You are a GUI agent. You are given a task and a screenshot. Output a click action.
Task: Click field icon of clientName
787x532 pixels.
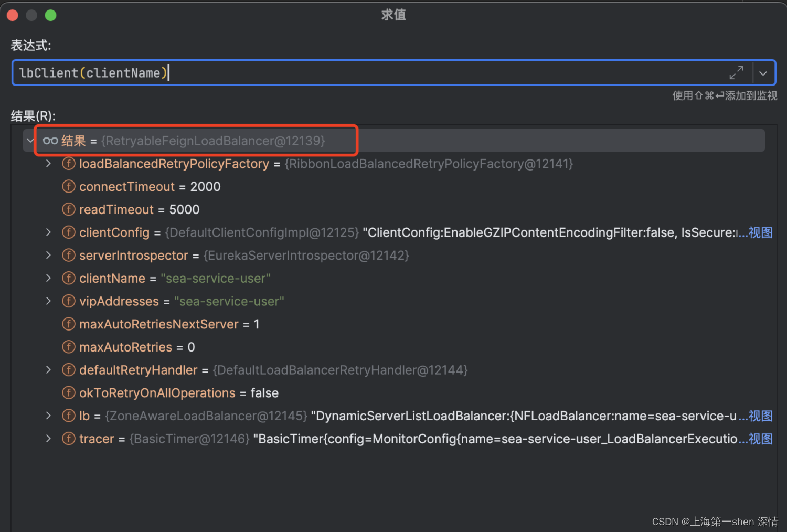click(69, 278)
